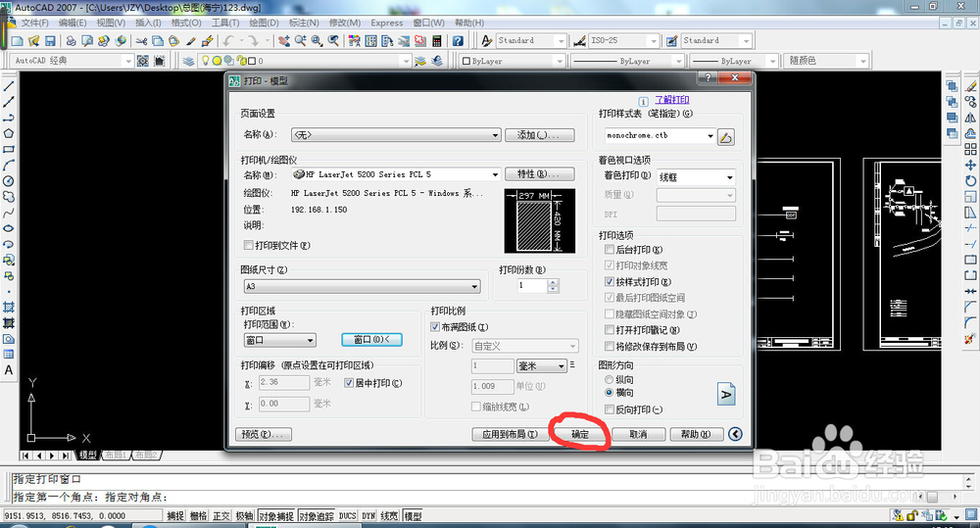
Task: Click the 窗口(O)< button
Action: (x=371, y=339)
